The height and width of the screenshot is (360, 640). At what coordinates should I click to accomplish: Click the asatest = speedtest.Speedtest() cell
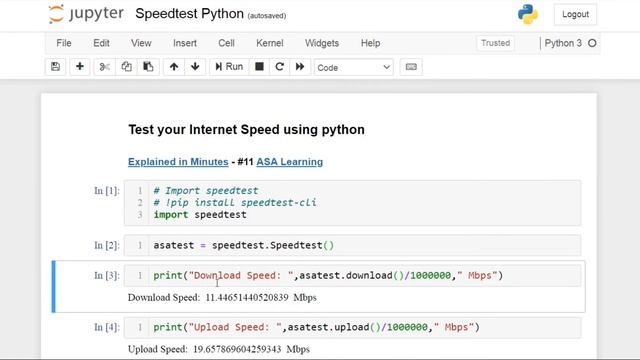[352, 245]
